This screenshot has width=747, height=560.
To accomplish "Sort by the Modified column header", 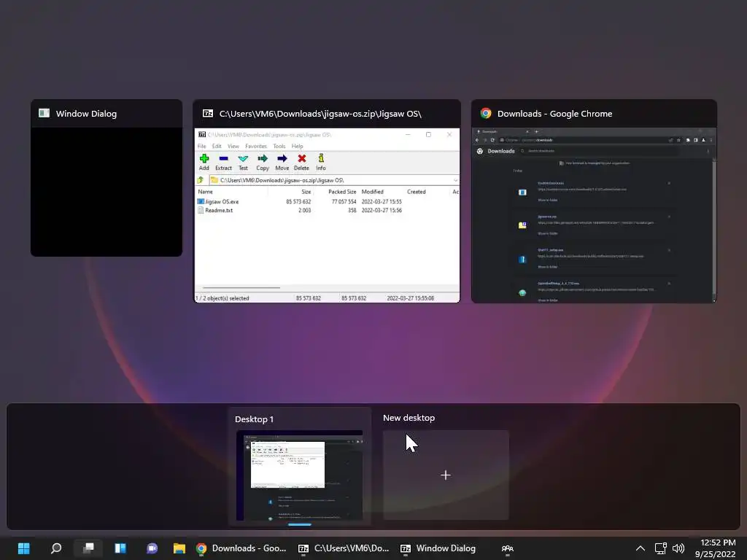I will coord(372,192).
